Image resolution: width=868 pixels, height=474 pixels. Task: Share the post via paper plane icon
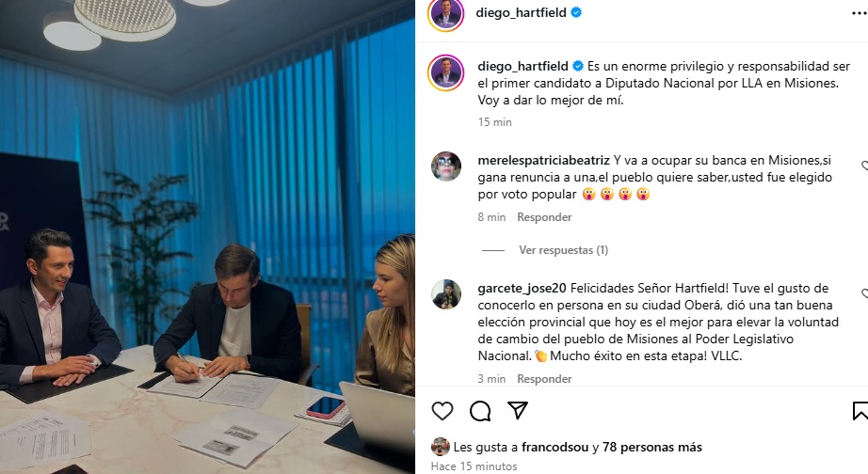pyautogui.click(x=518, y=410)
